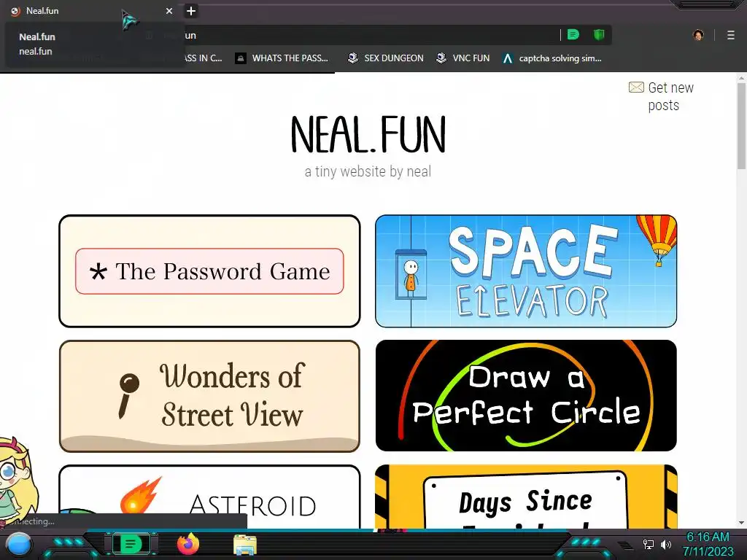This screenshot has height=560, width=747.
Task: Click the network icon in system tray
Action: pyautogui.click(x=648, y=544)
